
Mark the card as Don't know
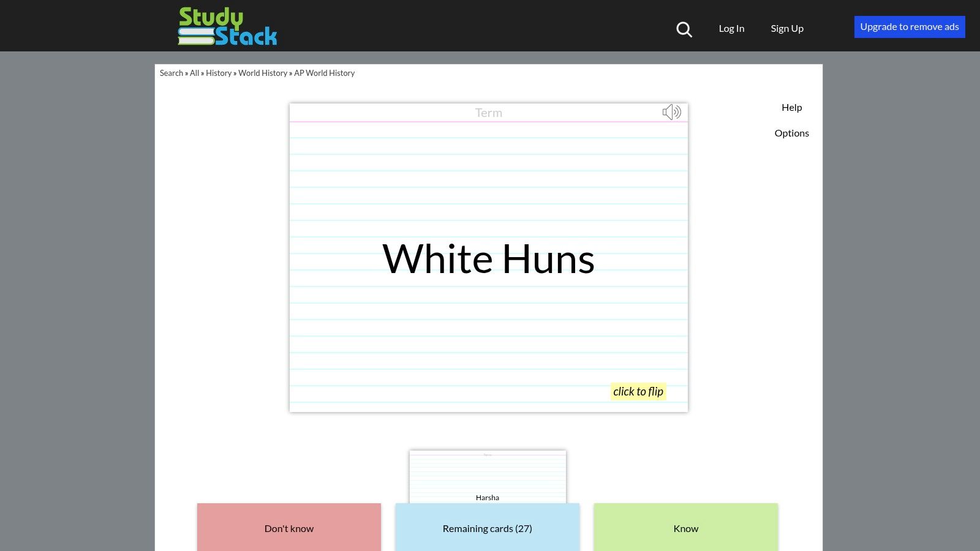coord(288,528)
